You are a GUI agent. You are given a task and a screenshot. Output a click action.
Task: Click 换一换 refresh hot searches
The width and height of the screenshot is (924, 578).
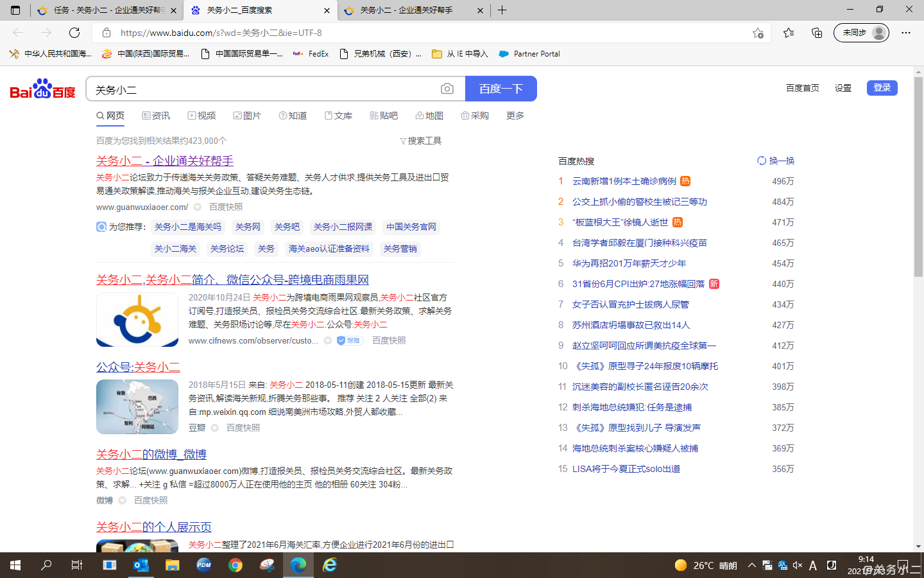click(x=776, y=161)
